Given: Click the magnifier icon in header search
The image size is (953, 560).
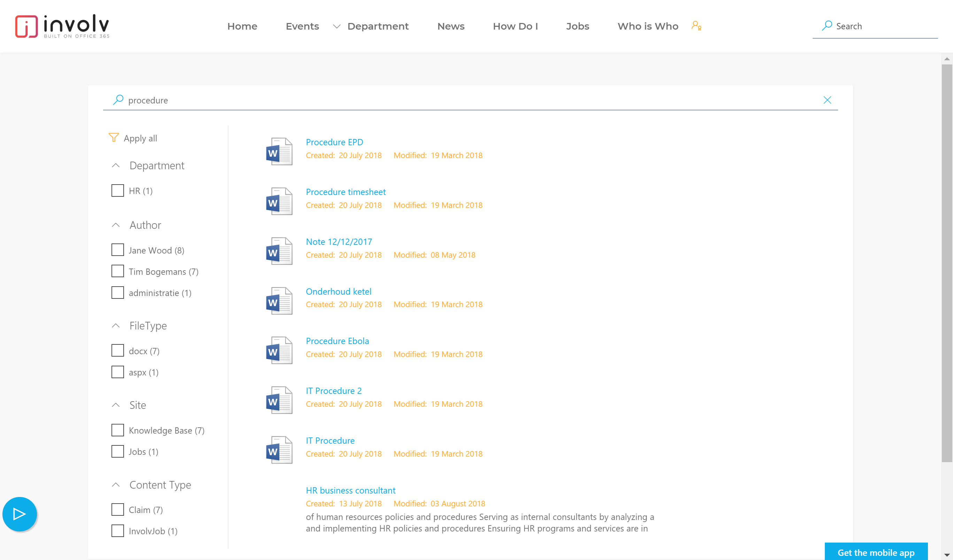Looking at the screenshot, I should [x=827, y=26].
